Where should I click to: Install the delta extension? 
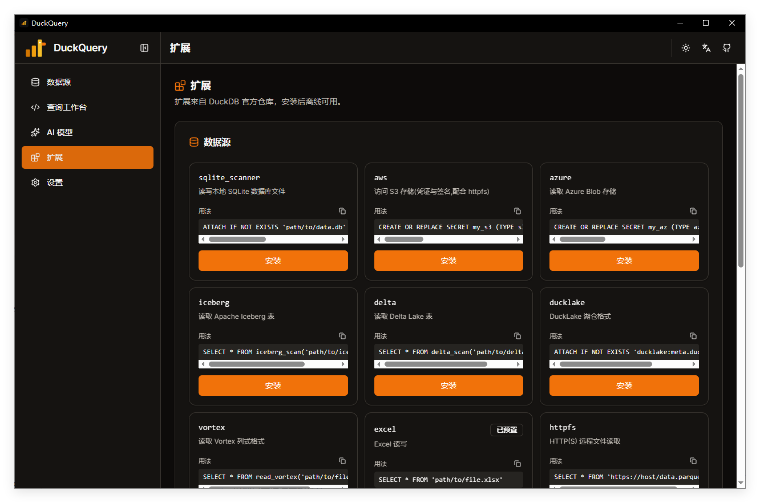coord(448,386)
